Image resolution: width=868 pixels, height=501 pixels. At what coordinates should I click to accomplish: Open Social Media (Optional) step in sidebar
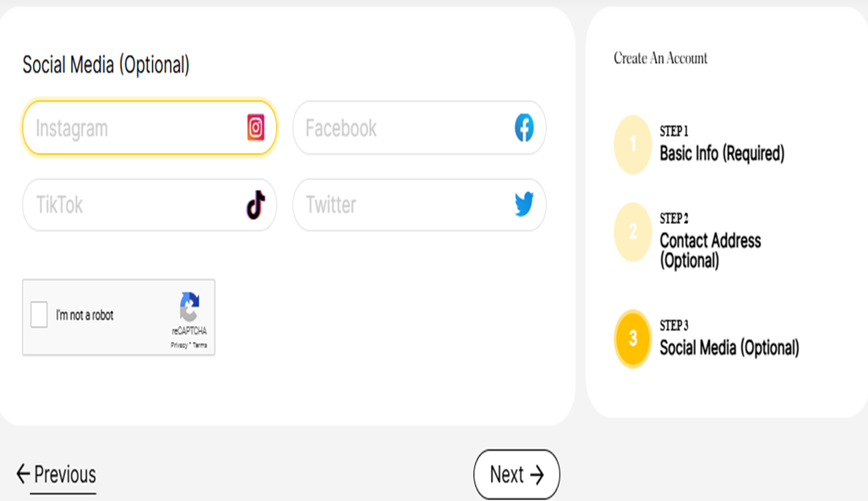[729, 347]
